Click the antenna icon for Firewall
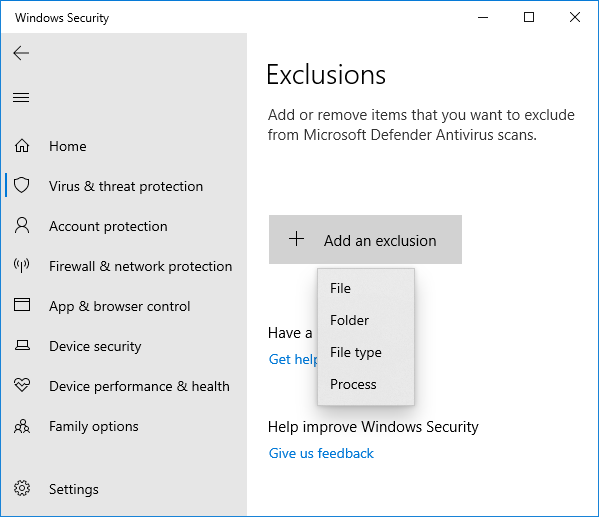599x517 pixels. 22,266
